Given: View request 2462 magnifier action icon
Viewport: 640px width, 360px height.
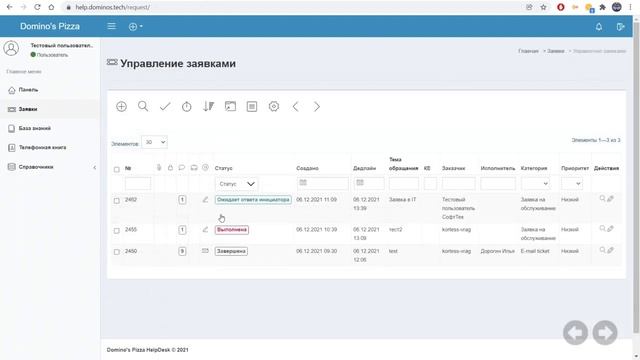Looking at the screenshot, I should pyautogui.click(x=602, y=199).
